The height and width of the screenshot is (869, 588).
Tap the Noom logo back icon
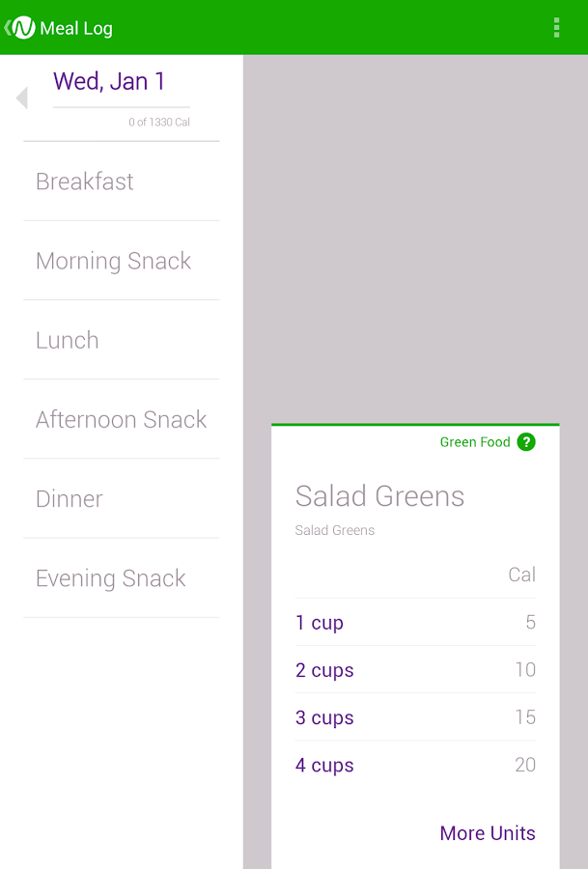click(20, 28)
